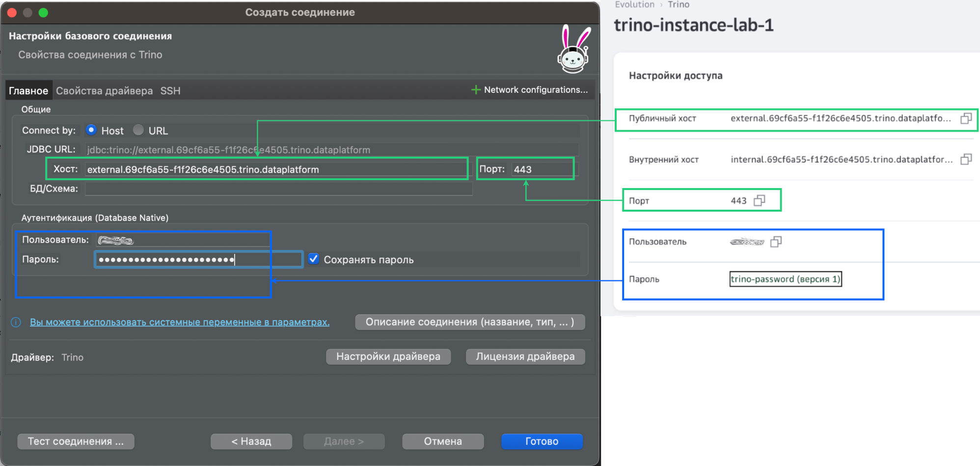
Task: Click the 443 port value in Trino page
Action: click(x=738, y=201)
